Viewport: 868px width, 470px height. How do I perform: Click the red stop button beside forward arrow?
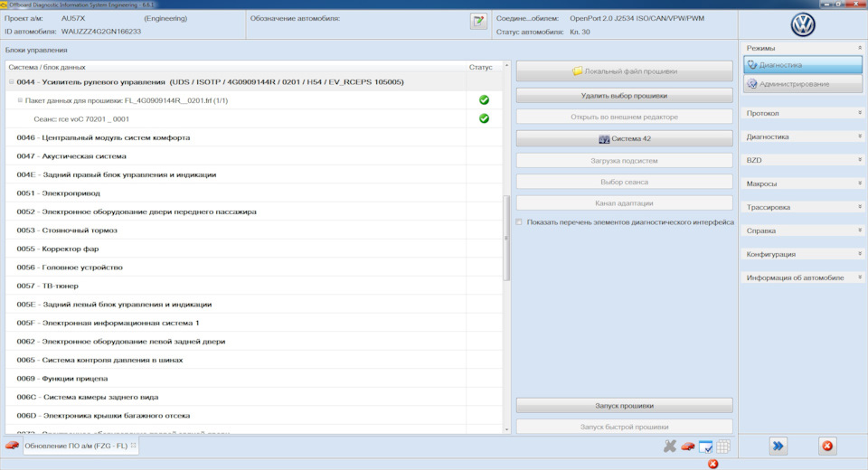click(827, 446)
